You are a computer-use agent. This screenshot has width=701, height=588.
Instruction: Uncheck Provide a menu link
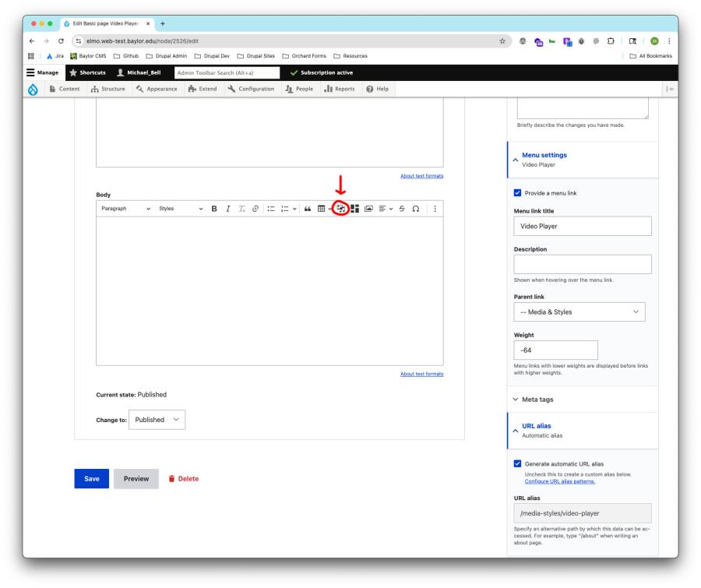pos(517,192)
